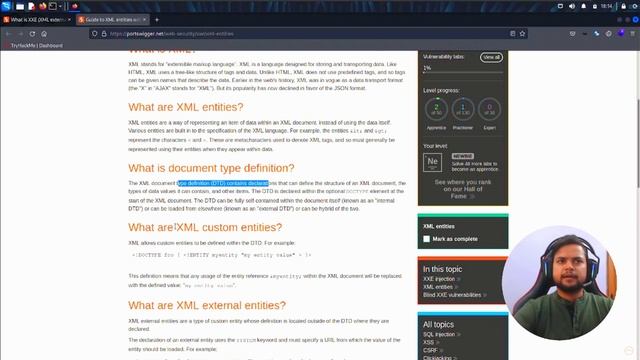Screen dimensions: 640x360
Task: Click the Practitioner level progress circle
Action: tap(463, 109)
